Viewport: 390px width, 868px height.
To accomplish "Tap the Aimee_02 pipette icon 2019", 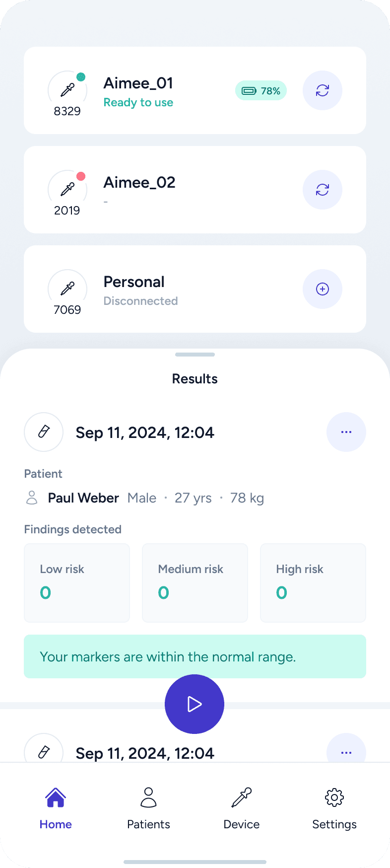I will point(67,190).
